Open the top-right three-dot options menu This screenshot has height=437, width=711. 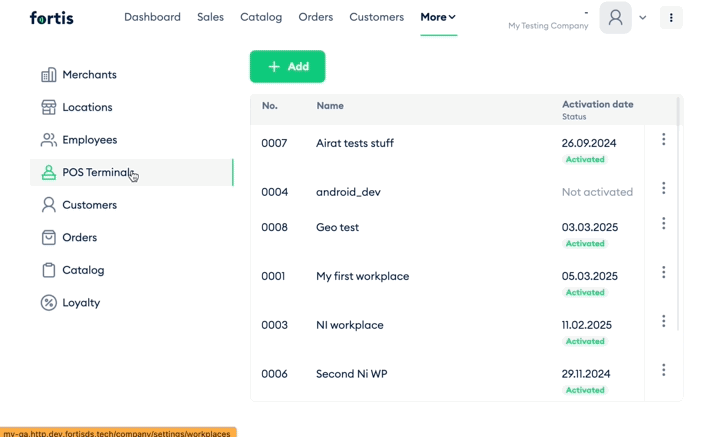pyautogui.click(x=671, y=18)
